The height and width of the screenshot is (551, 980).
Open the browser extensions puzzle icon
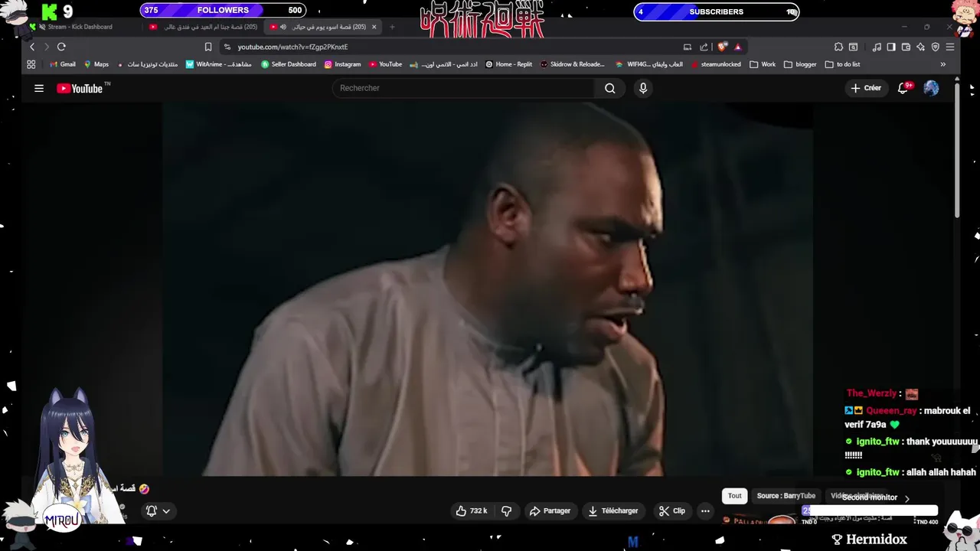point(838,47)
